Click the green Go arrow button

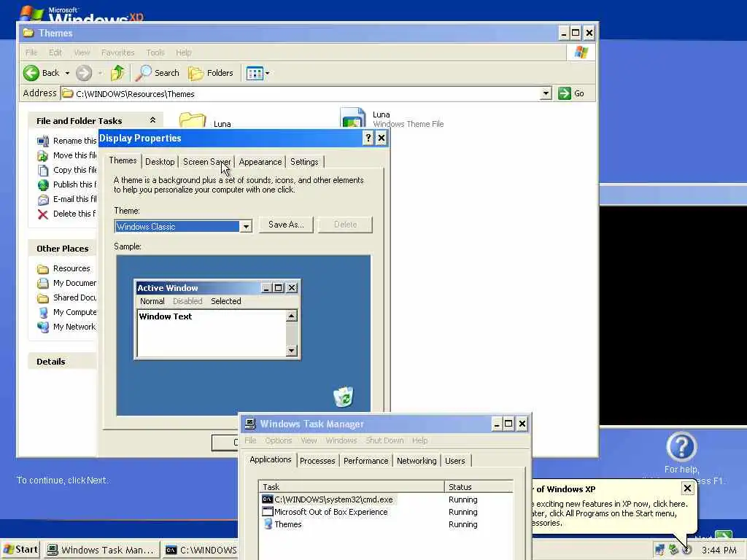(564, 93)
